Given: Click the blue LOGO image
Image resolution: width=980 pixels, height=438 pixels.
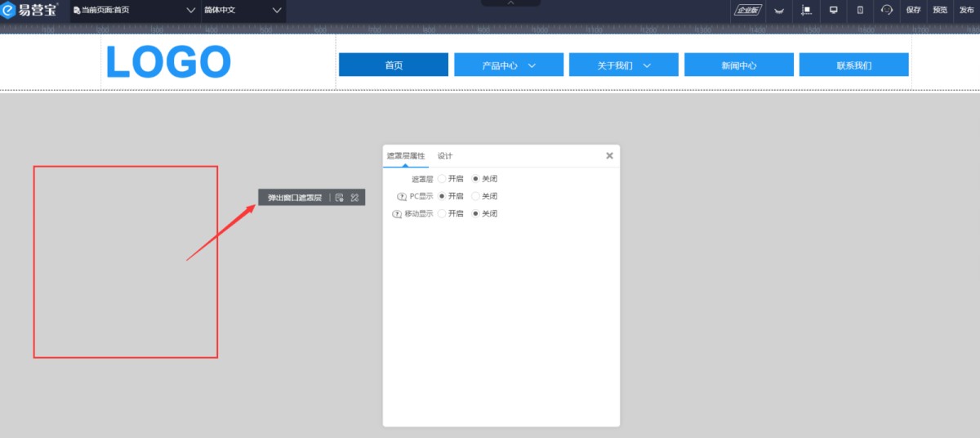Looking at the screenshot, I should coord(168,62).
